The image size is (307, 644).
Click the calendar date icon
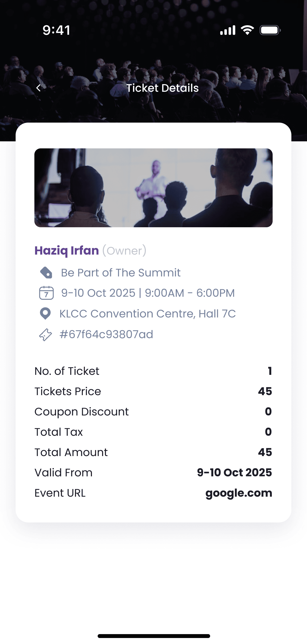(46, 293)
